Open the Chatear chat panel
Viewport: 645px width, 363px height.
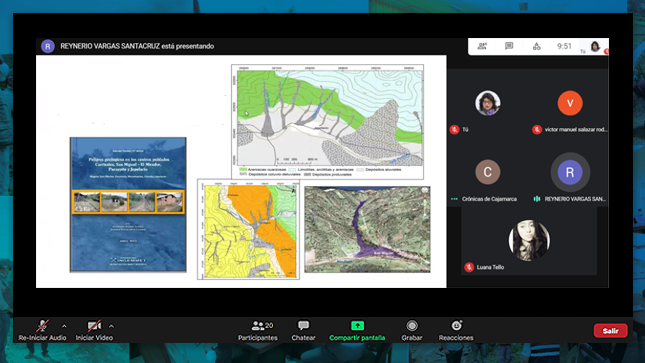pos(304,331)
